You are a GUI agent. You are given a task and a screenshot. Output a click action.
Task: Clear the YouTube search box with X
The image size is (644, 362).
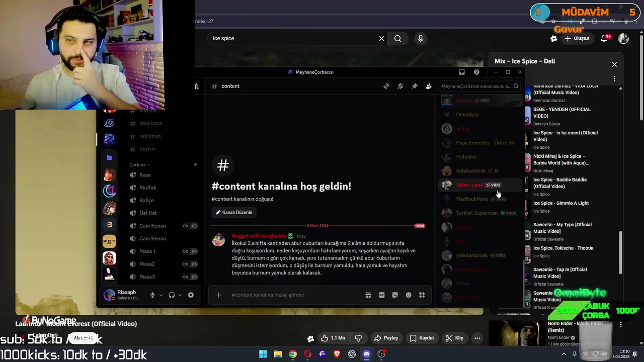(x=382, y=38)
